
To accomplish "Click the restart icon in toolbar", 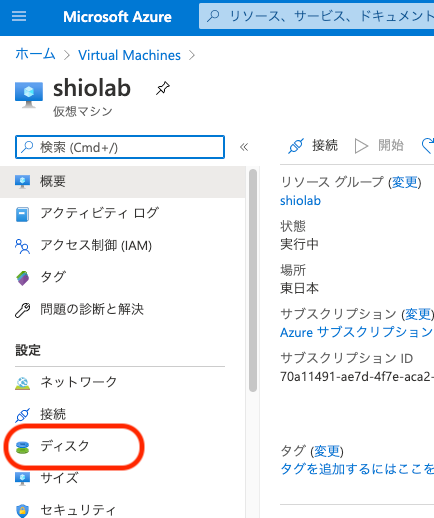I will tap(428, 146).
